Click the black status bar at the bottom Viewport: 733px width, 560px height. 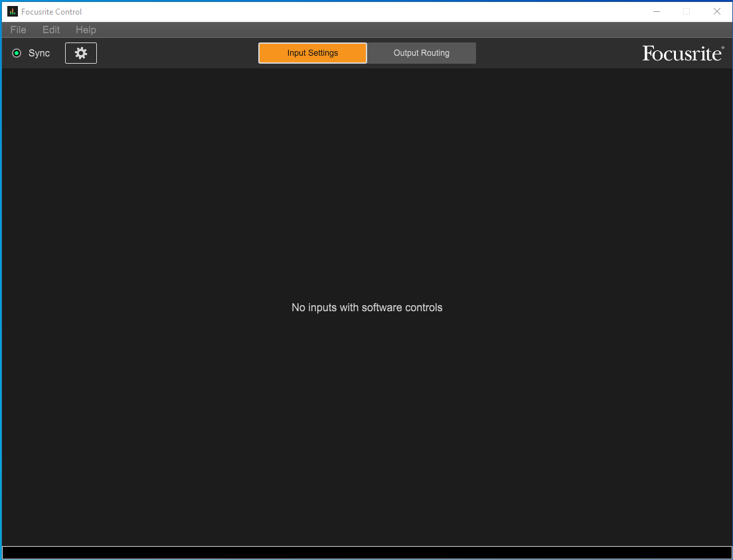366,553
